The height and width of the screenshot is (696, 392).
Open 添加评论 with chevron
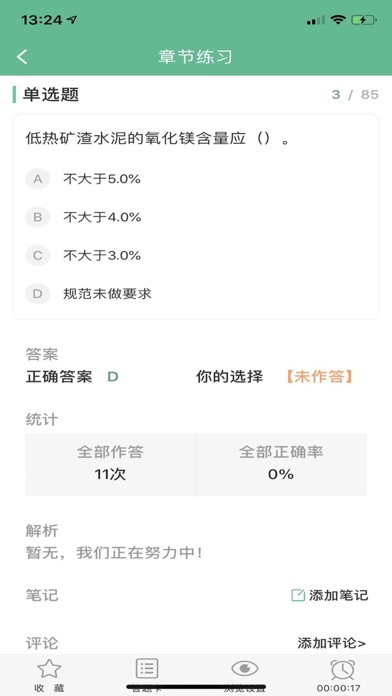pos(332,642)
